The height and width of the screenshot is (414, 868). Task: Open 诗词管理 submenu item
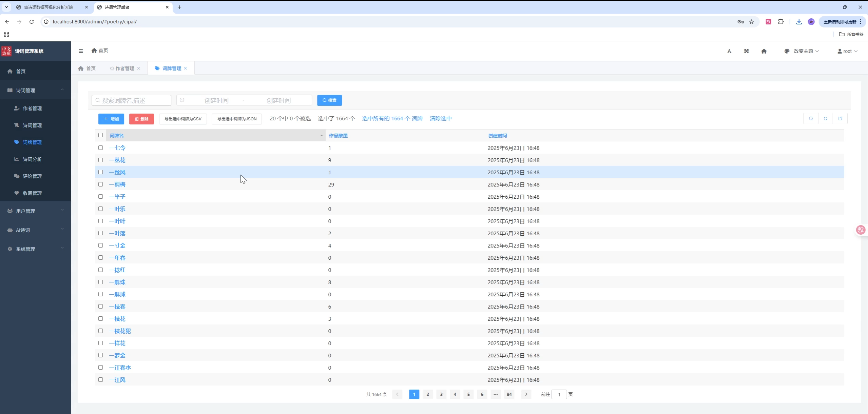tap(35, 125)
